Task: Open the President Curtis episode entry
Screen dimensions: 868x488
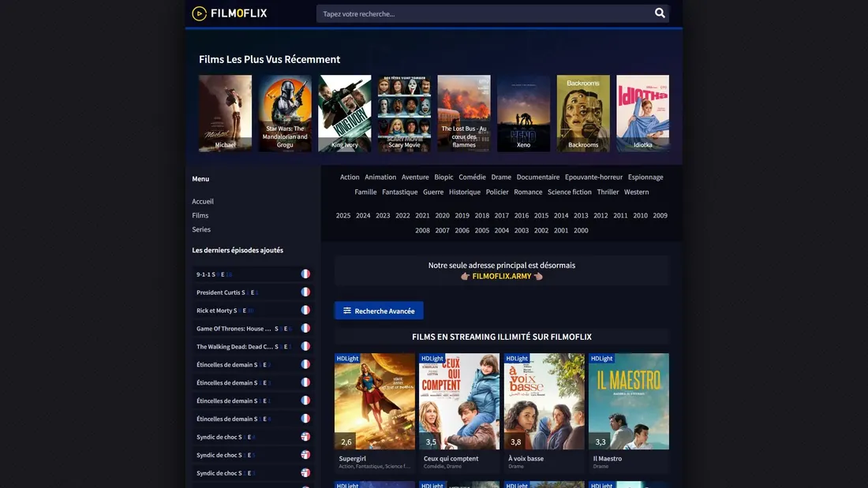Action: pyautogui.click(x=253, y=292)
